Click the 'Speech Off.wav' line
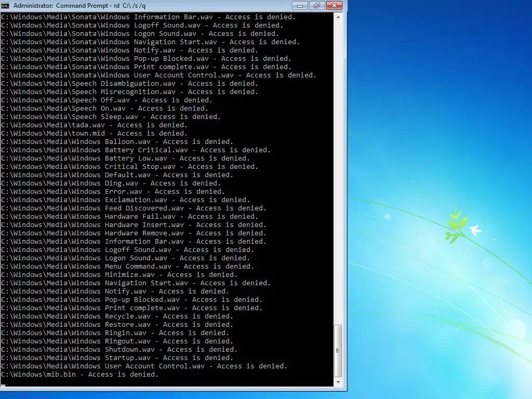Screen dimensions: 532x399 point(107,100)
